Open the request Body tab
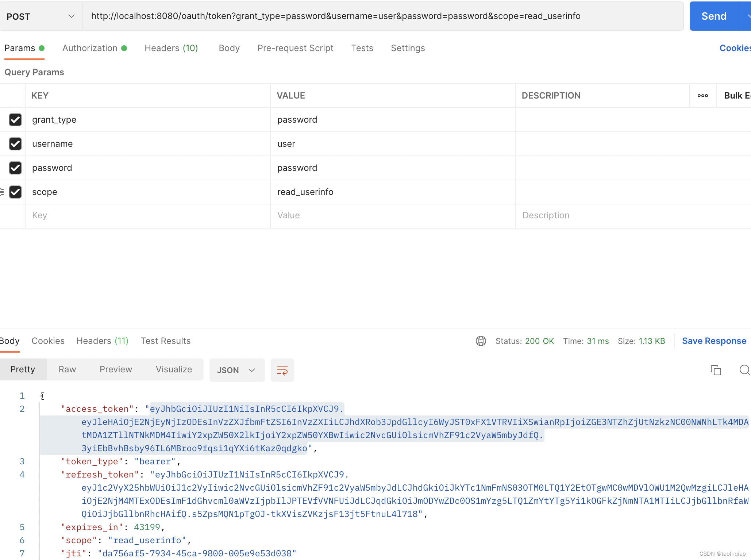 tap(229, 48)
